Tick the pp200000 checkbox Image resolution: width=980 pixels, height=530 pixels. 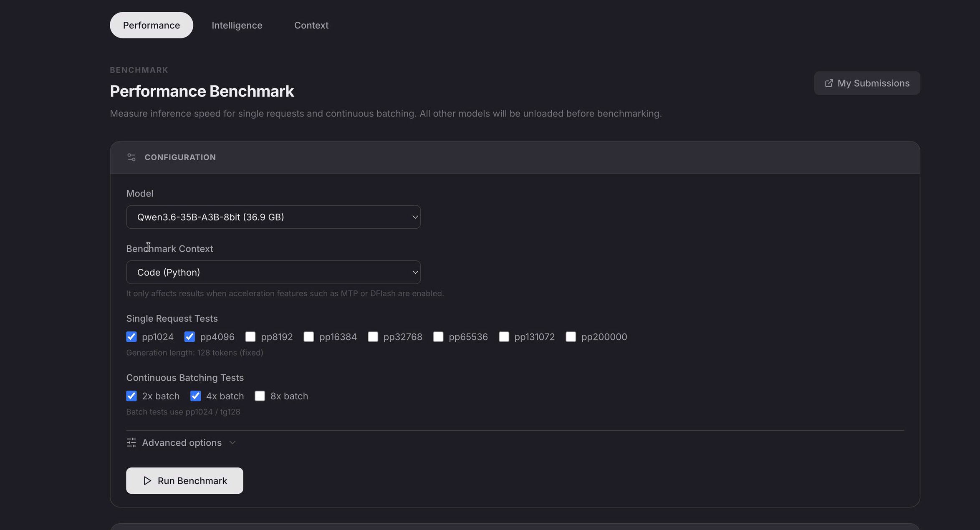point(571,337)
